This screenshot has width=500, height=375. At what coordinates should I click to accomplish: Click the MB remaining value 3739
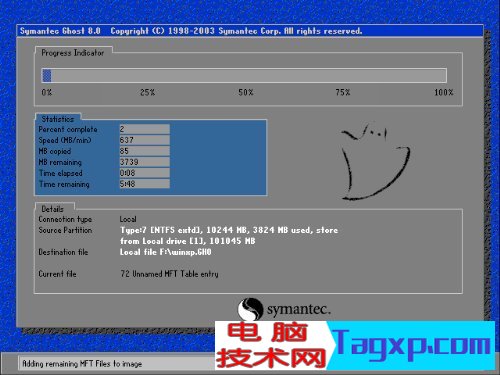(x=144, y=162)
